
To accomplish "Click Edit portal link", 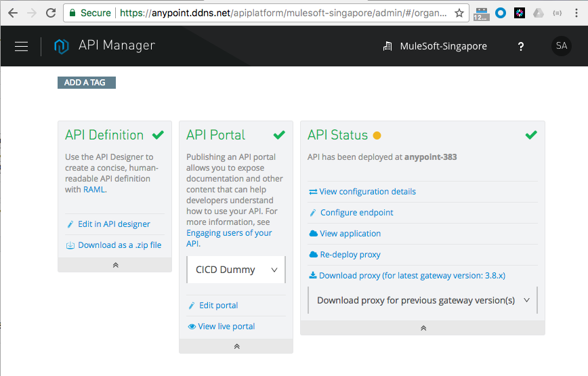I will pos(218,306).
